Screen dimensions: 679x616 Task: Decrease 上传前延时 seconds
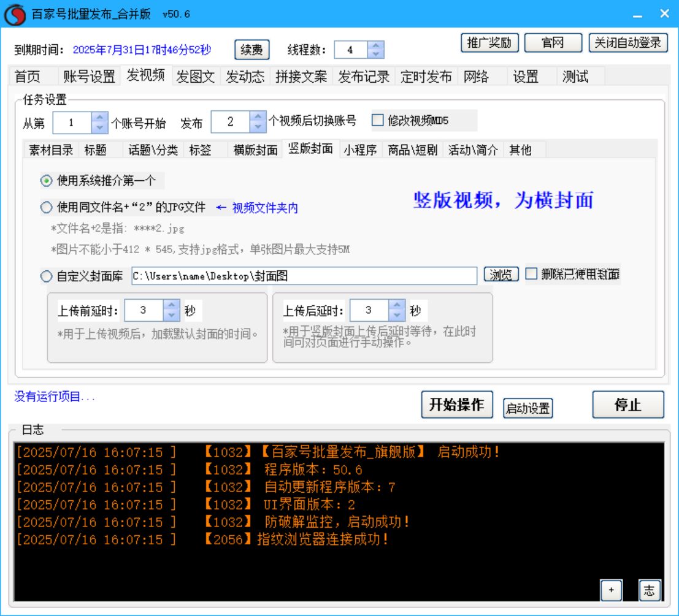tap(172, 315)
